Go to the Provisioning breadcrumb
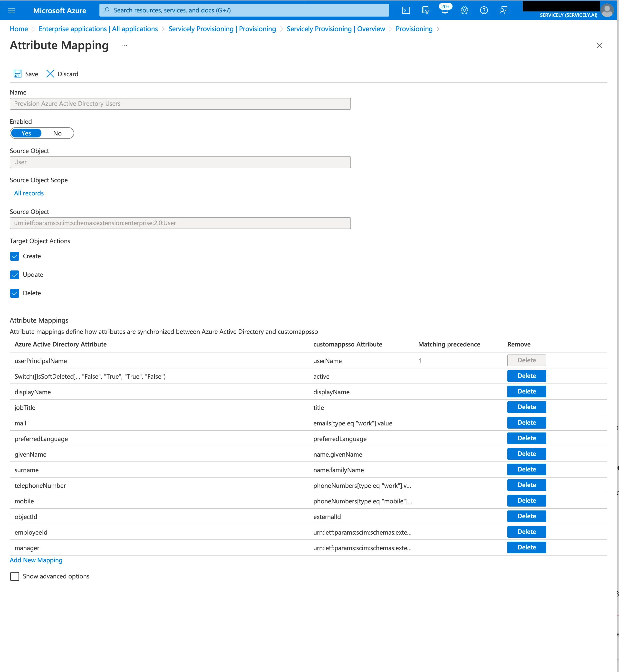Image resolution: width=619 pixels, height=672 pixels. [414, 29]
